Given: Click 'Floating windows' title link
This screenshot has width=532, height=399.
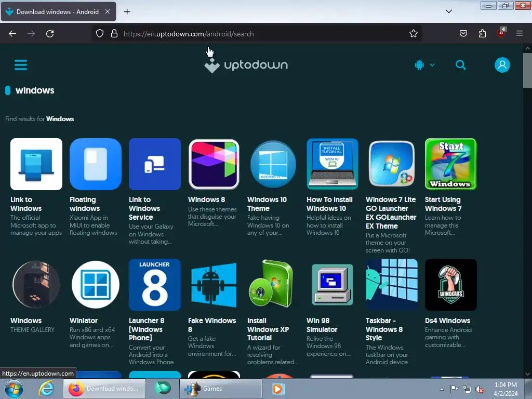Looking at the screenshot, I should pos(85,204).
